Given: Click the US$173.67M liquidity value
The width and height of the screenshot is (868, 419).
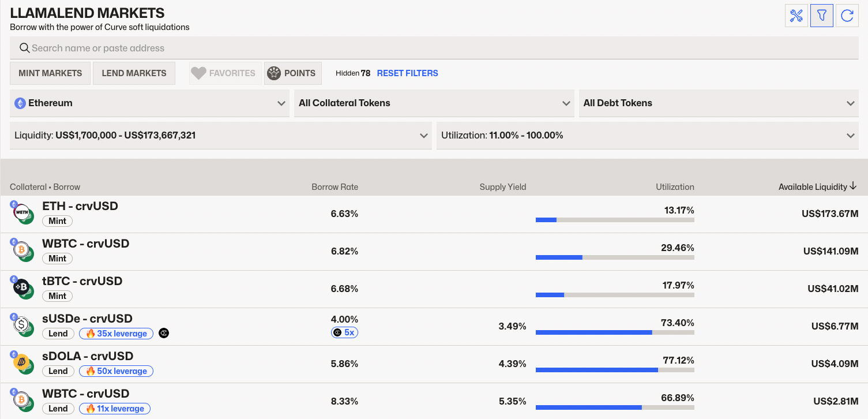Looking at the screenshot, I should tap(830, 214).
